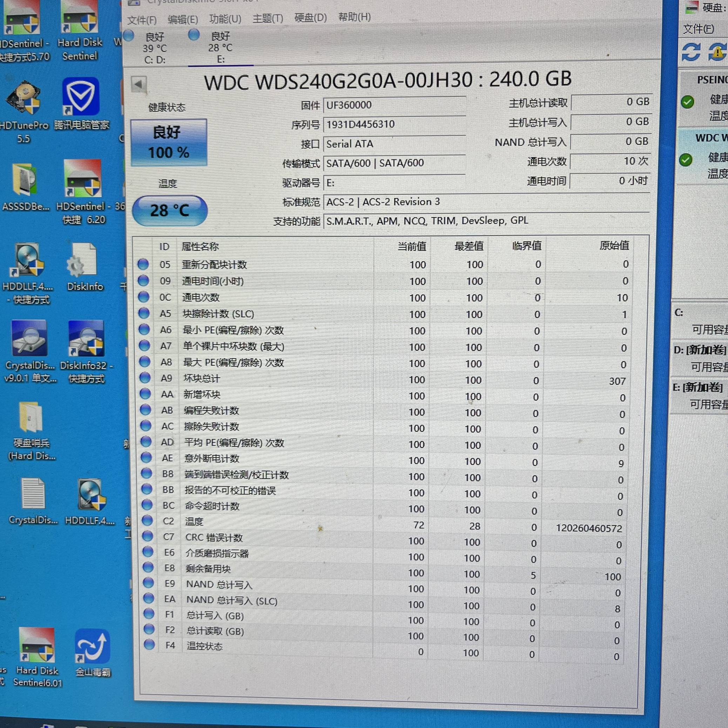This screenshot has height=728, width=728.
Task: Click the 良好 100 % health status button
Action: pyautogui.click(x=168, y=142)
